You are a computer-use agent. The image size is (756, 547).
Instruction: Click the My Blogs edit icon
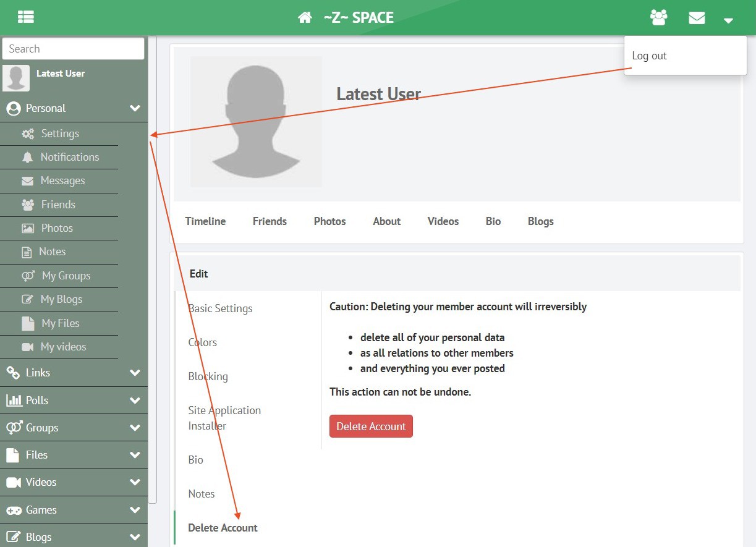pos(27,300)
